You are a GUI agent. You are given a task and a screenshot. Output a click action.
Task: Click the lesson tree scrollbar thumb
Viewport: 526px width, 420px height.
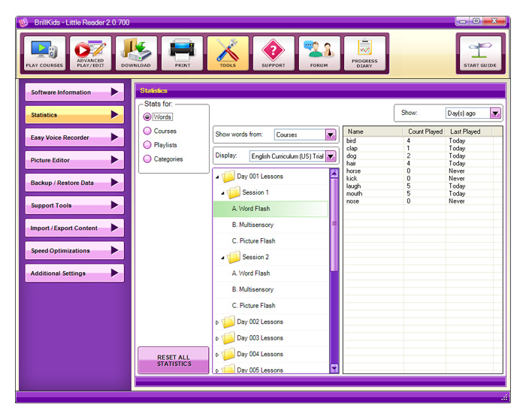pyautogui.click(x=334, y=225)
